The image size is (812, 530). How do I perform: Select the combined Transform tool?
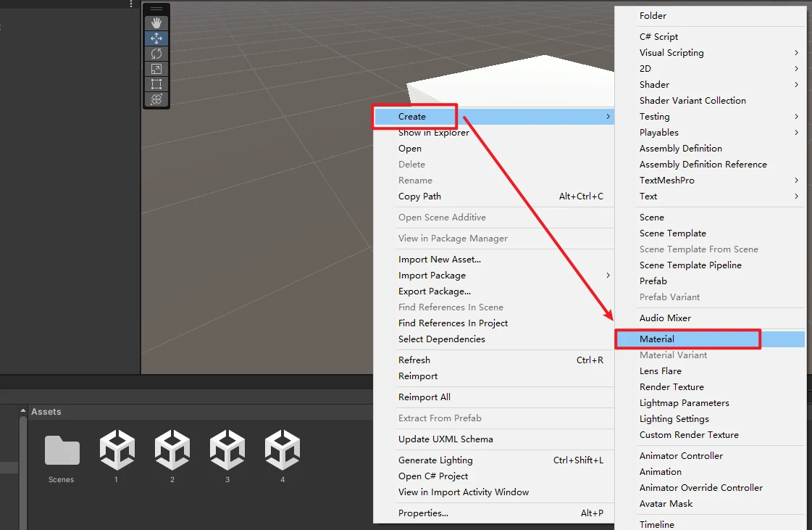[156, 99]
